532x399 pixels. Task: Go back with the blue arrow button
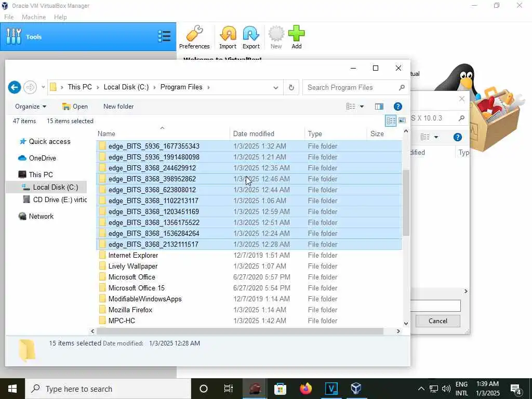click(x=15, y=87)
